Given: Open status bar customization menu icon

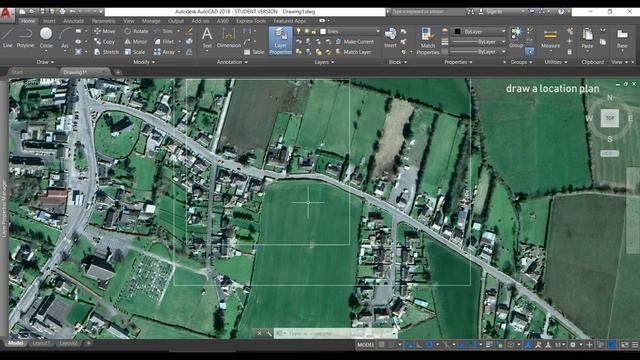Looking at the screenshot, I should point(635,345).
